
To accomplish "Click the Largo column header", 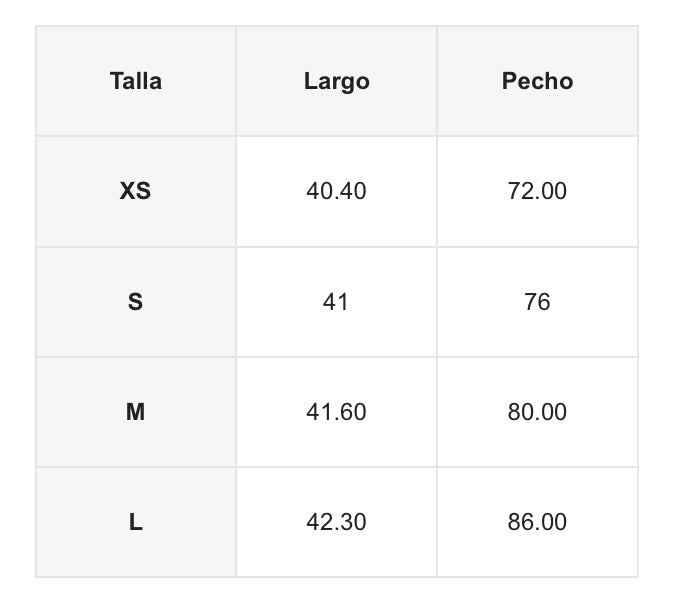I will pyautogui.click(x=336, y=81).
